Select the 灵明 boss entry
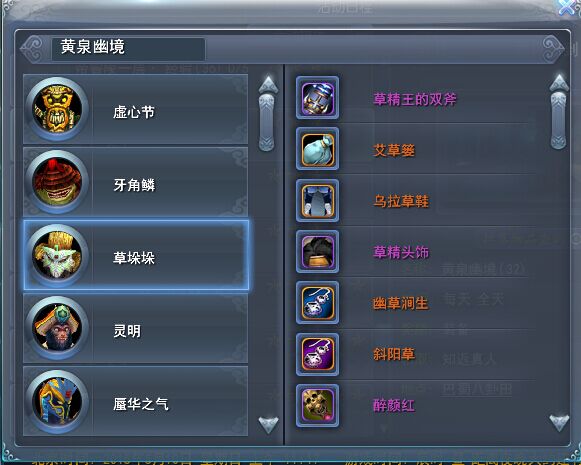This screenshot has width=581, height=465. [136, 328]
